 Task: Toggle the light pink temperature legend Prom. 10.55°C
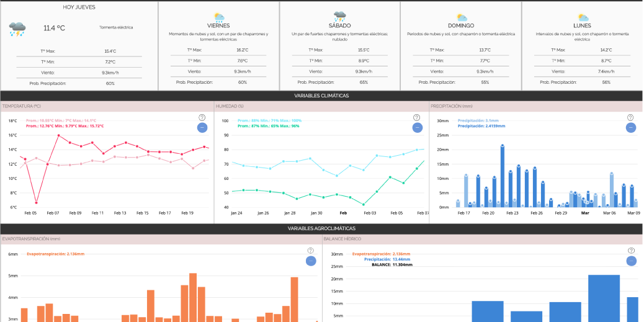[61, 120]
